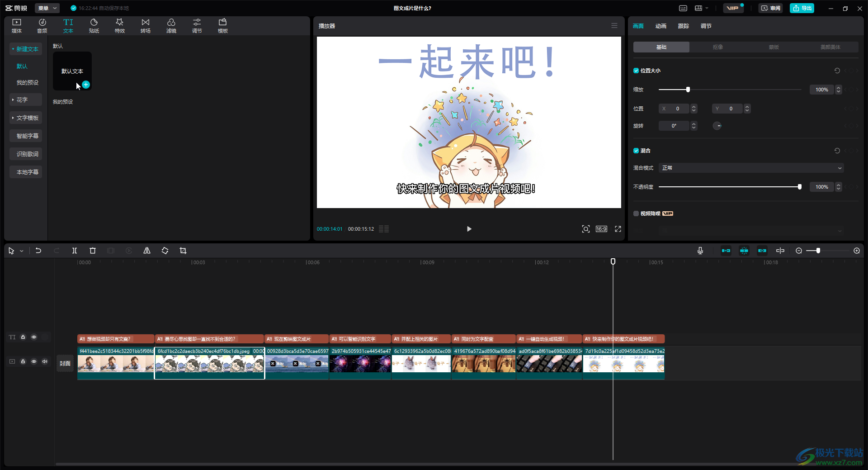This screenshot has height=470, width=868.
Task: Delete selected clip with trash icon
Action: (x=93, y=251)
